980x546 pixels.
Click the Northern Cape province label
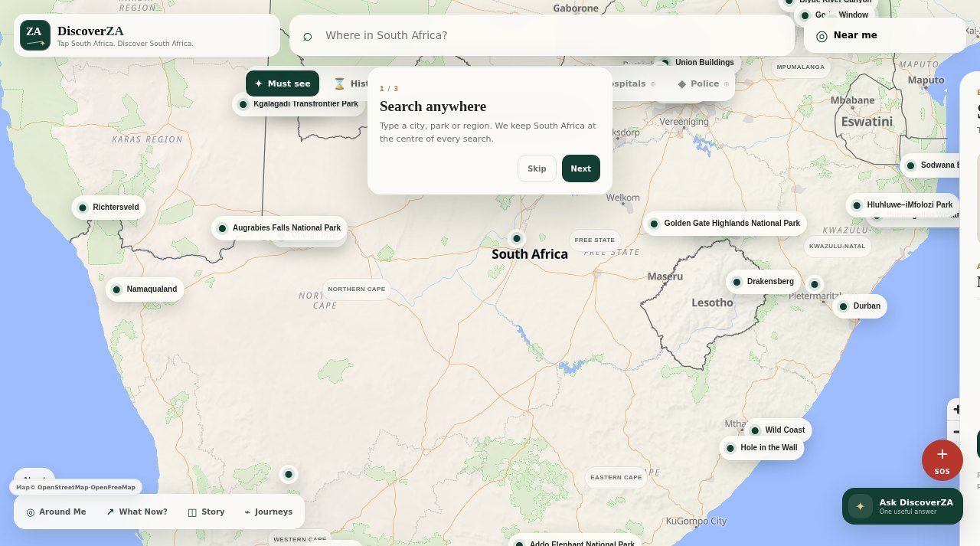click(357, 289)
